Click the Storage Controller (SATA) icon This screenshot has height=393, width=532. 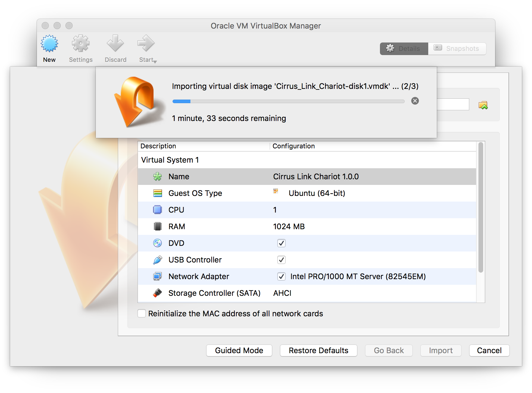[157, 293]
